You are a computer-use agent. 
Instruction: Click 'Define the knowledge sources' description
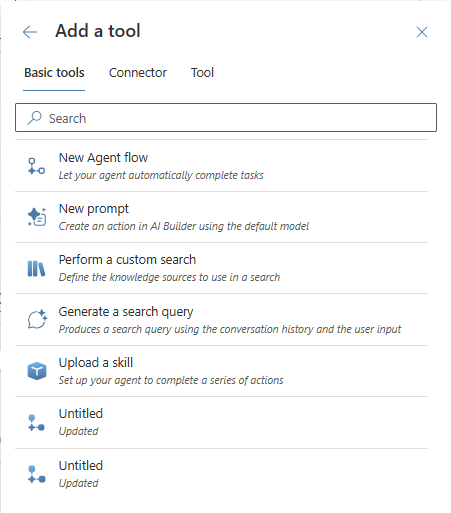pyautogui.click(x=169, y=277)
